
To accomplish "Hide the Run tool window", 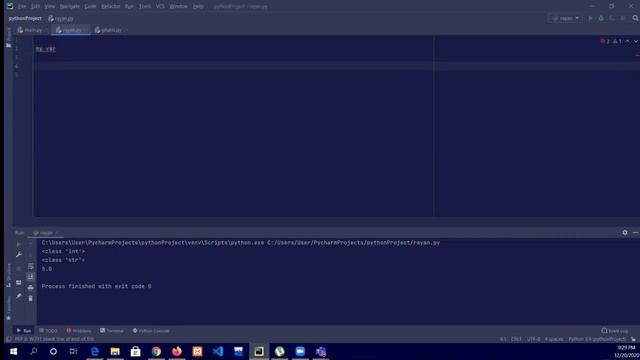I will point(636,233).
